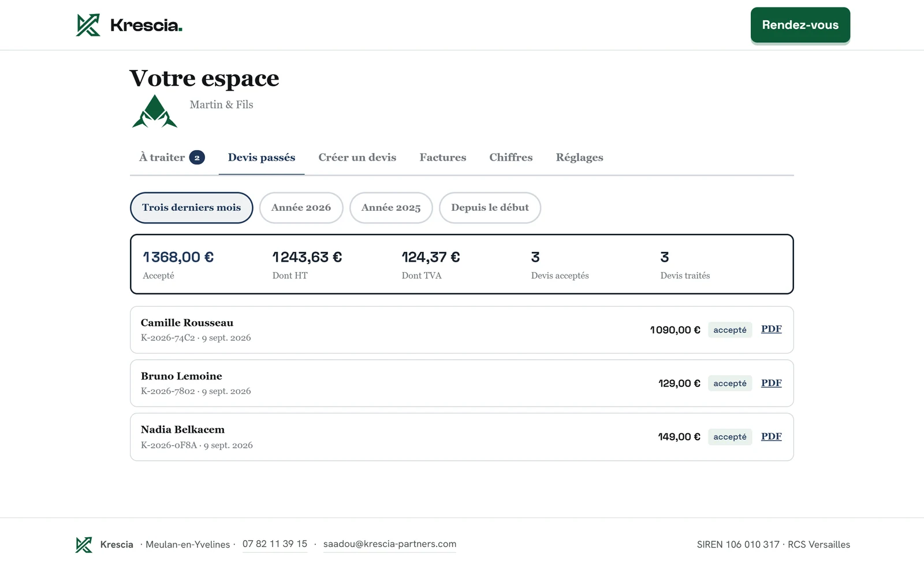The width and height of the screenshot is (924, 573).
Task: Click the small Krescia logo in the footer
Action: pos(84,545)
